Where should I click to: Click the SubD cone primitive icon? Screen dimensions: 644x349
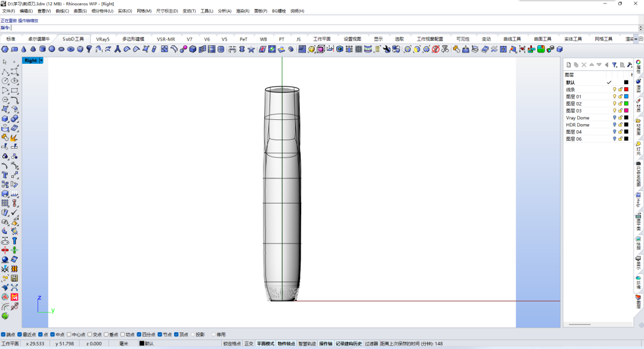[23, 50]
